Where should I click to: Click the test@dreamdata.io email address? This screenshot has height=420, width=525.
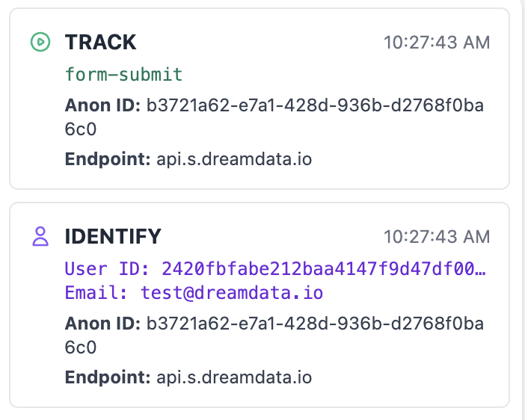click(x=232, y=292)
